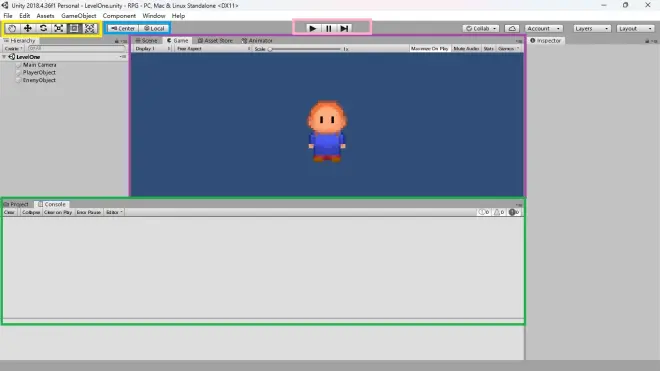This screenshot has width=660, height=371.
Task: Pause the game
Action: (328, 28)
